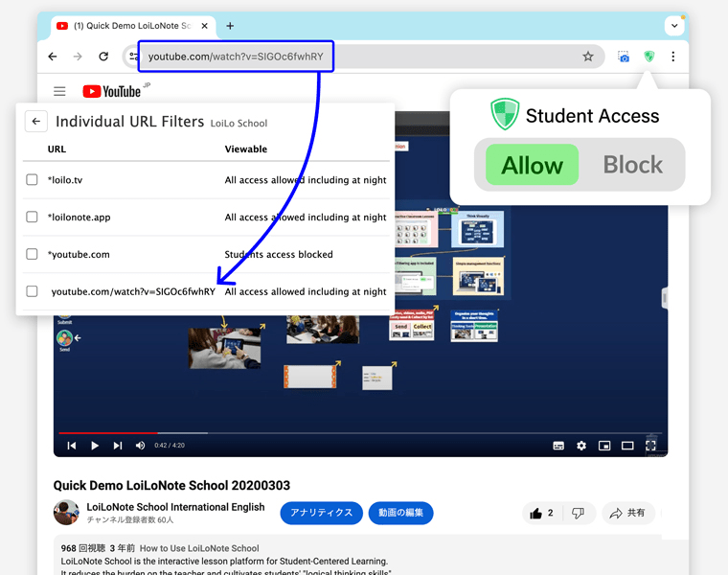Open site information icon in address bar
Viewport: 728px width, 575px height.
[x=133, y=57]
